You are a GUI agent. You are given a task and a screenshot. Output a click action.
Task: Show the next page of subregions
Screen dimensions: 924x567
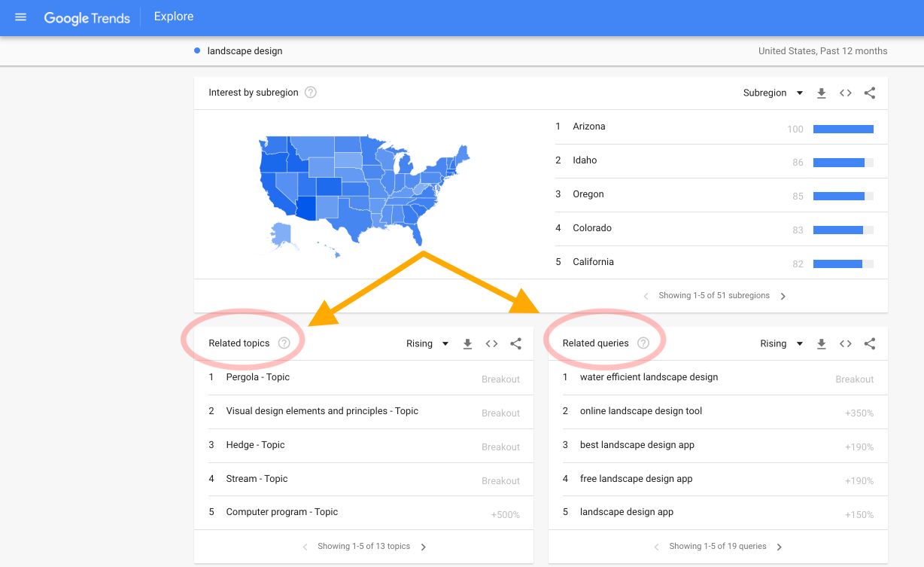(783, 296)
